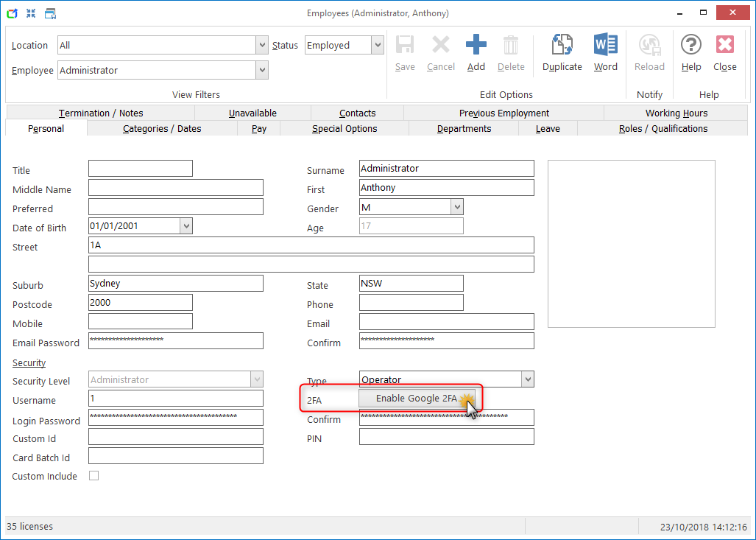Click the blue arrows collapse icon in title bar
This screenshot has width=756, height=540.
31,13
